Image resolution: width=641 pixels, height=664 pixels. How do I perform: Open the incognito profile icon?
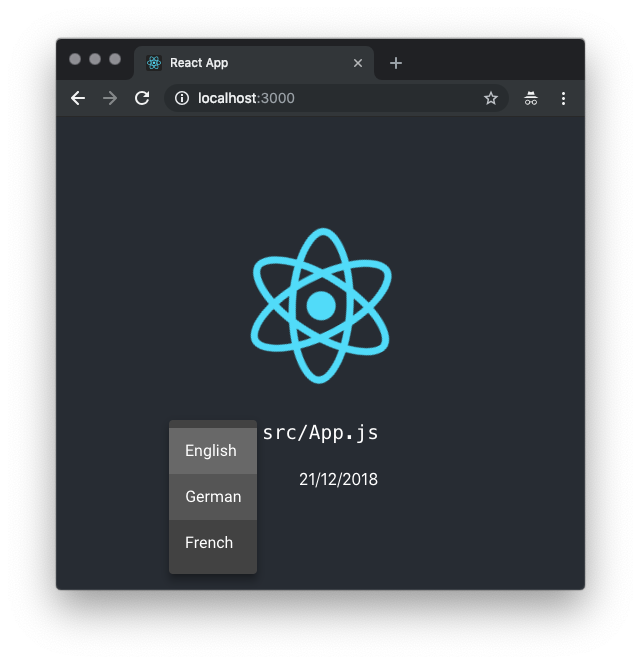tap(531, 98)
